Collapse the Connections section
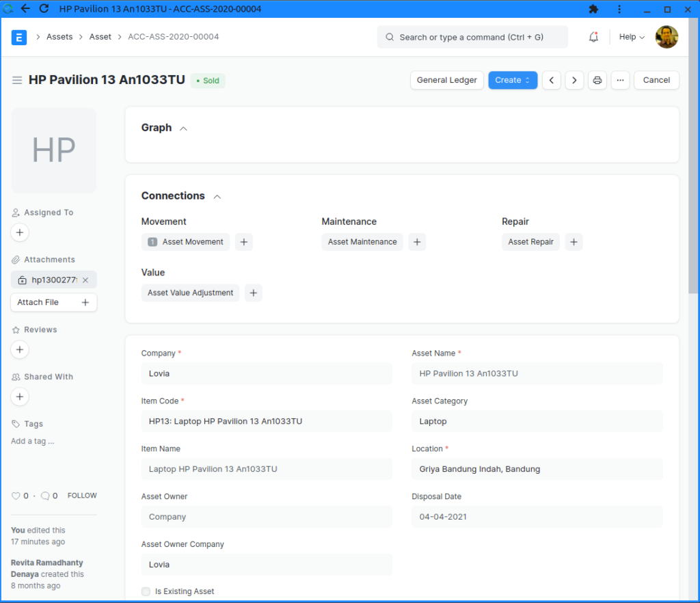This screenshot has height=603, width=700. coord(217,197)
